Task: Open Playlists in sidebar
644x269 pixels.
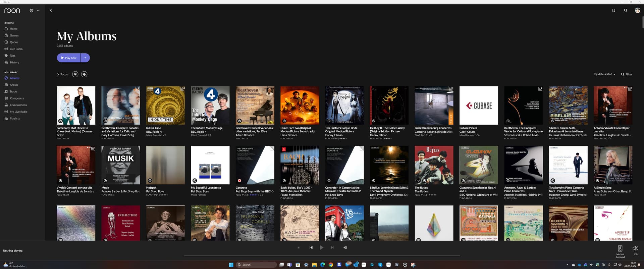Action: point(12,118)
